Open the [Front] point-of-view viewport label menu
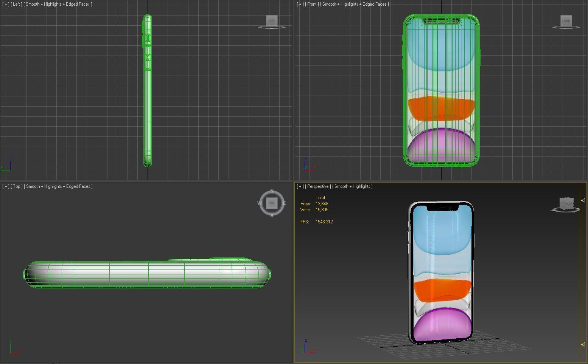This screenshot has height=364, width=588. click(312, 4)
